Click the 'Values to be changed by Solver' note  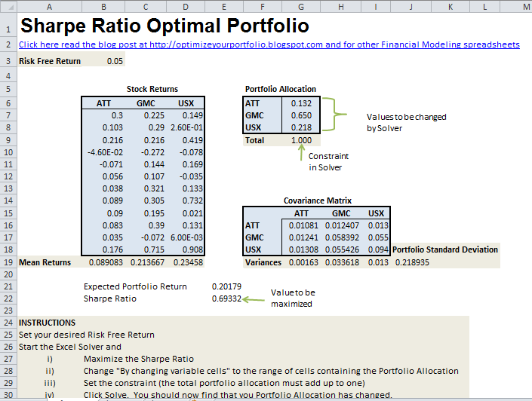click(406, 122)
